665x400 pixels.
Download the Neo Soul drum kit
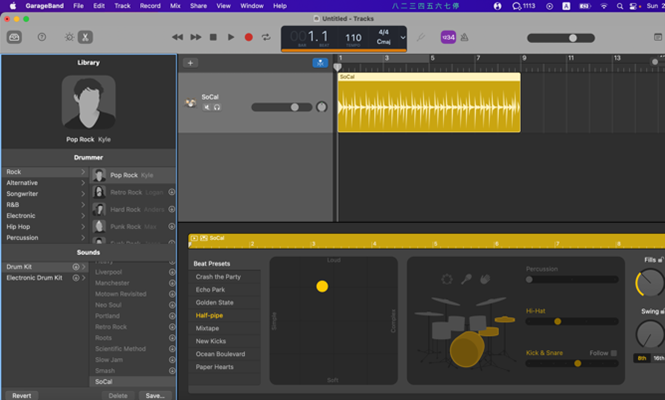(x=172, y=305)
